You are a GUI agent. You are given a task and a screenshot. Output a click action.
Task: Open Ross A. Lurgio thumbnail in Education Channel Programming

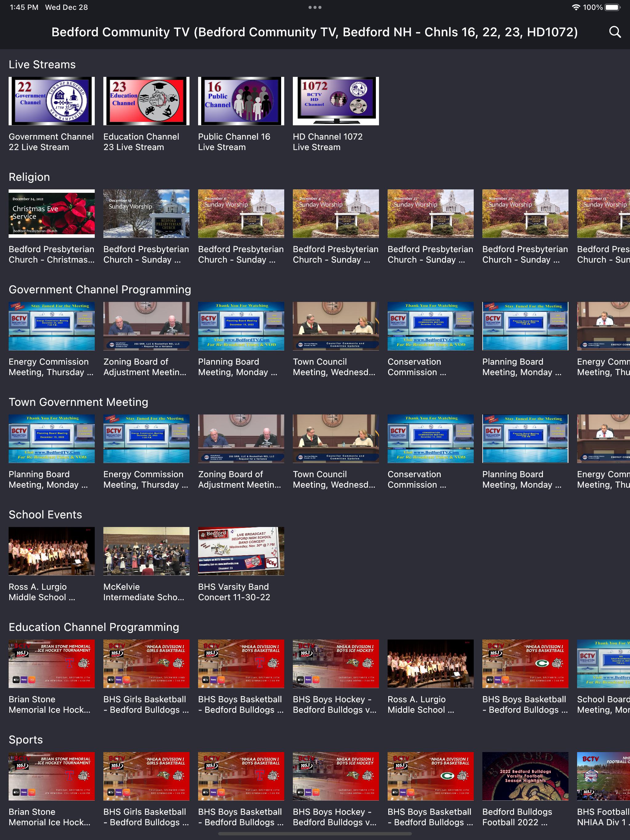[x=431, y=664]
